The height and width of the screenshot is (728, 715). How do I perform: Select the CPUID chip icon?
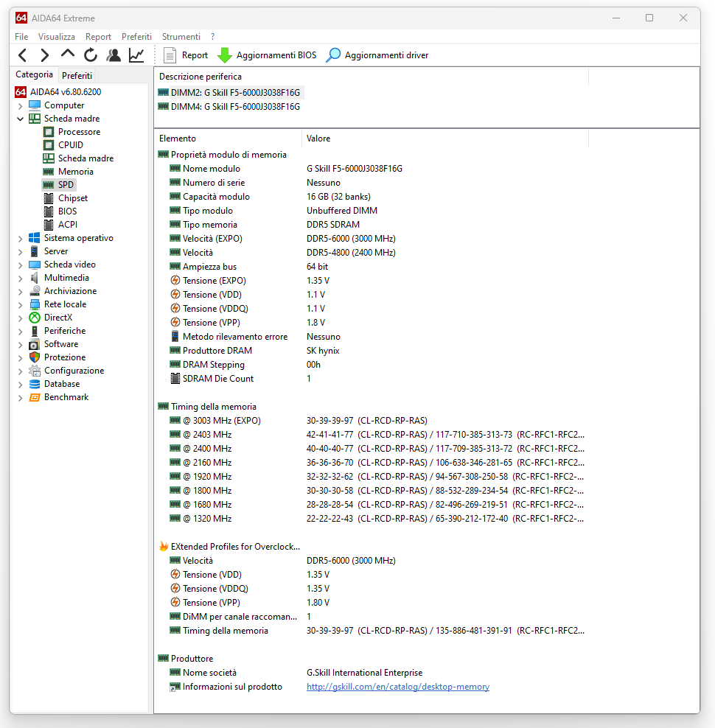49,145
